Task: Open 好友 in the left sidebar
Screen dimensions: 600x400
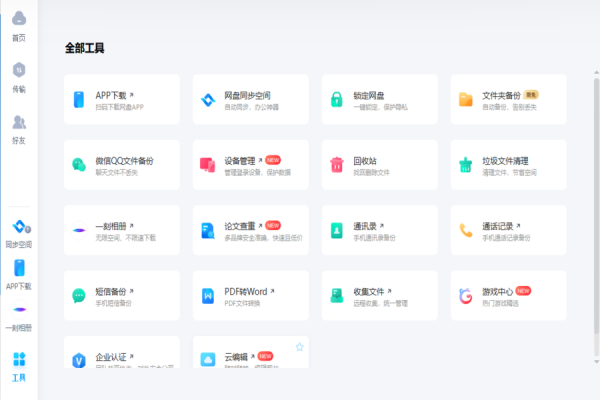Action: click(x=18, y=128)
